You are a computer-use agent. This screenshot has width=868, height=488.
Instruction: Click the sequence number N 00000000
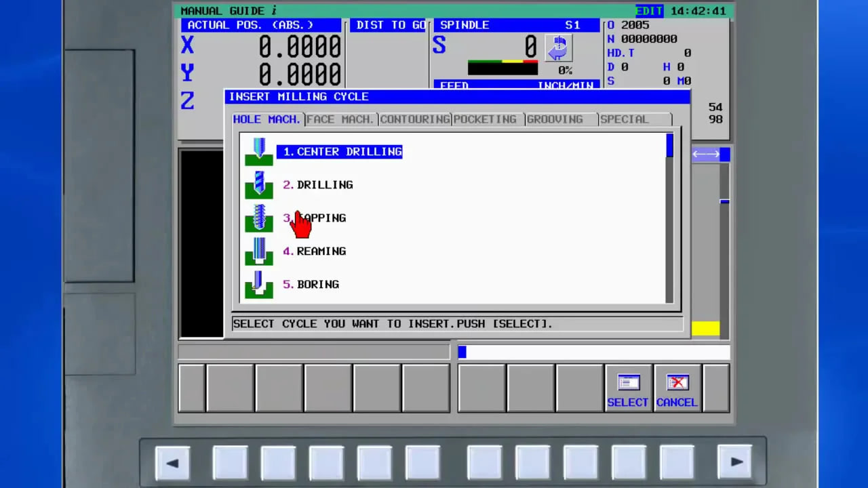coord(642,39)
